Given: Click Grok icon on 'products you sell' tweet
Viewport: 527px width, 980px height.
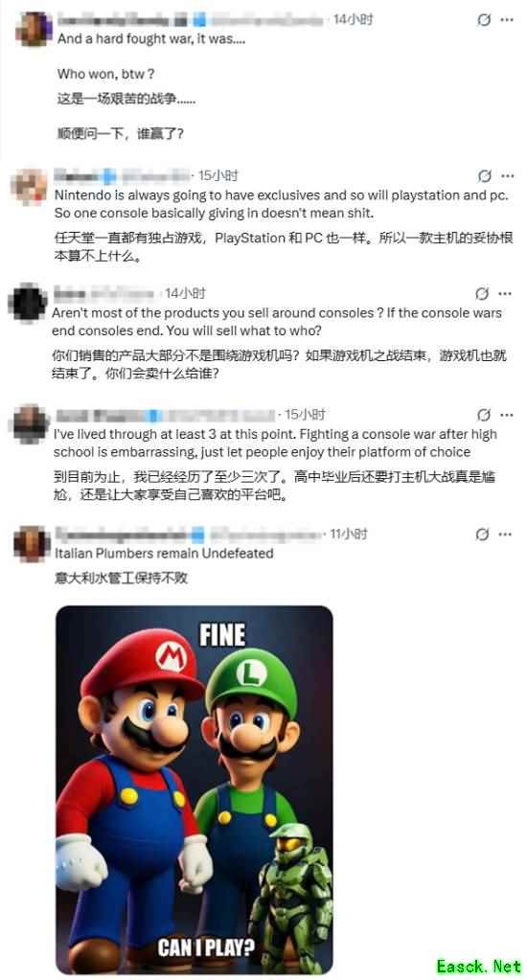Looking at the screenshot, I should [481, 293].
